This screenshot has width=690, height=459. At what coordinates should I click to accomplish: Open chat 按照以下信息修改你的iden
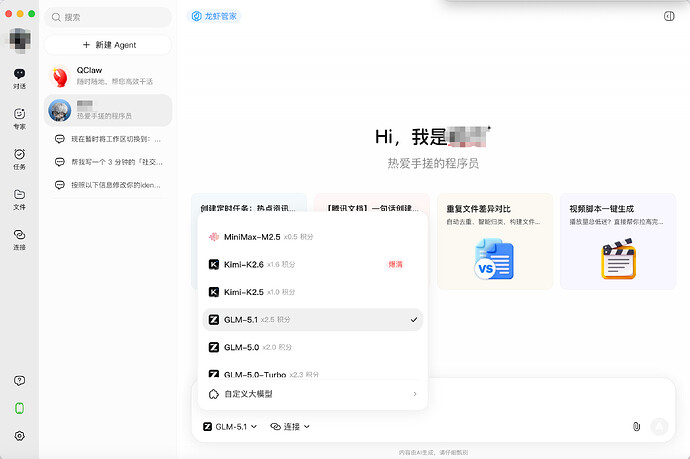coord(108,185)
